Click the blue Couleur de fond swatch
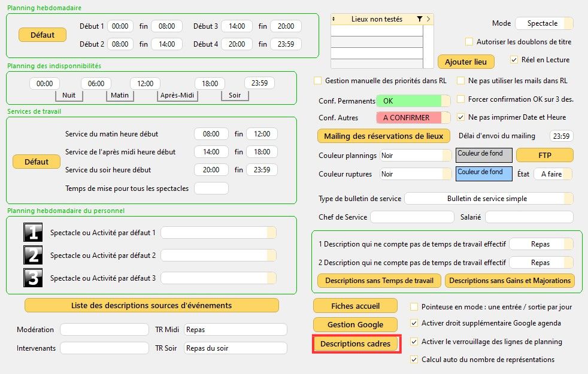 (x=484, y=174)
